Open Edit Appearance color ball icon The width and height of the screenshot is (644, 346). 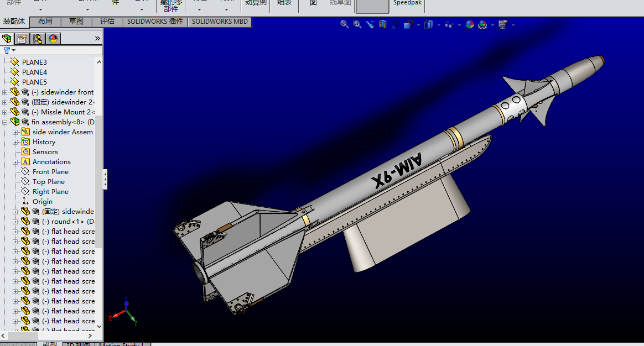click(470, 25)
